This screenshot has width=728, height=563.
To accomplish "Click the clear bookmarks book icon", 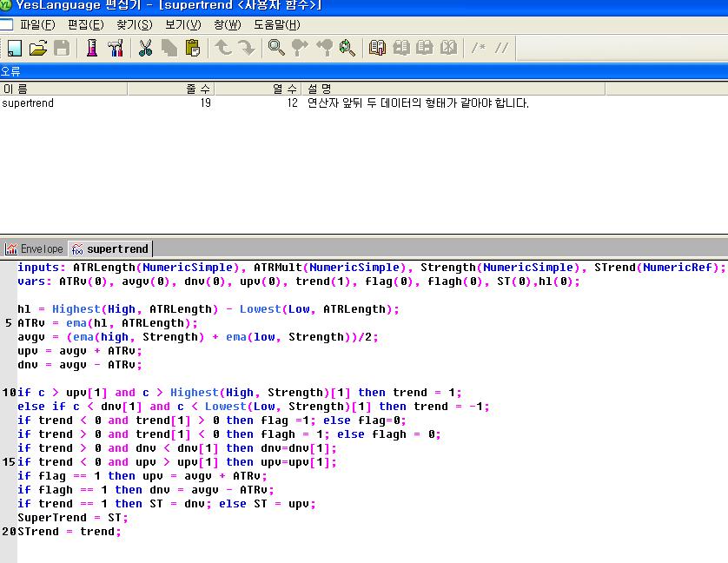I will click(x=448, y=48).
